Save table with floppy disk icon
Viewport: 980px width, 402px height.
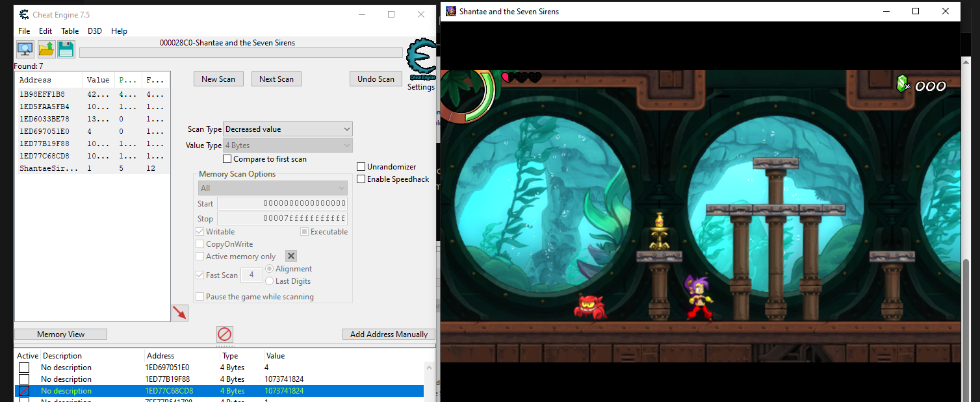click(66, 49)
